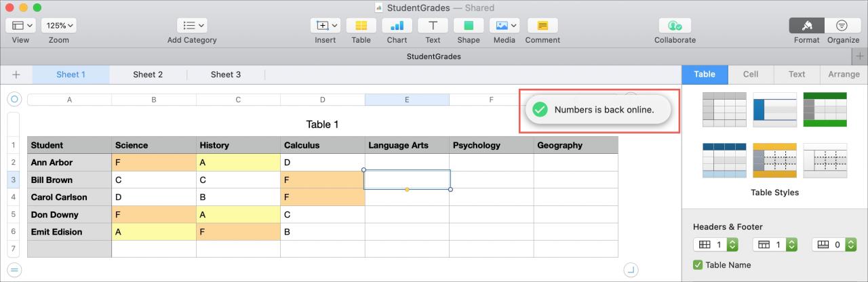Viewport: 868px width, 282px height.
Task: Apply the gray table style thumbnail
Action: click(x=724, y=110)
